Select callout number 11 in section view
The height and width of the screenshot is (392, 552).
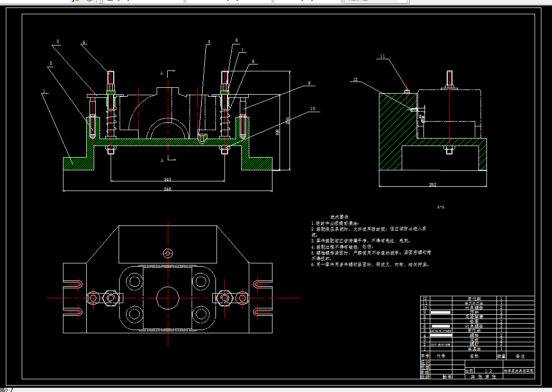(382, 56)
